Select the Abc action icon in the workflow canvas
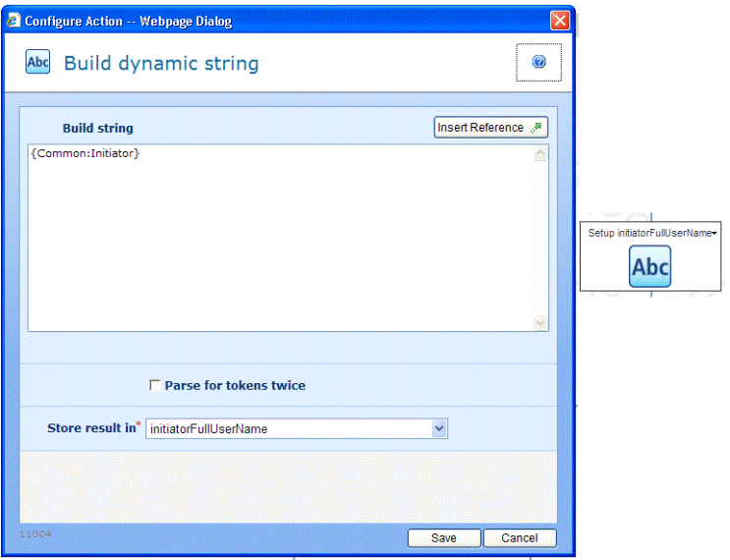Viewport: 730px width, 560px height. 649,266
